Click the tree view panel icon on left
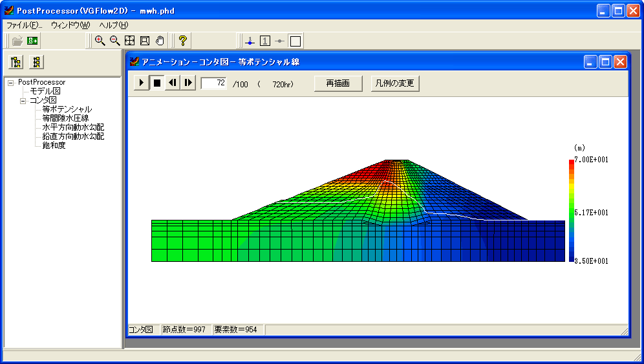 point(16,63)
